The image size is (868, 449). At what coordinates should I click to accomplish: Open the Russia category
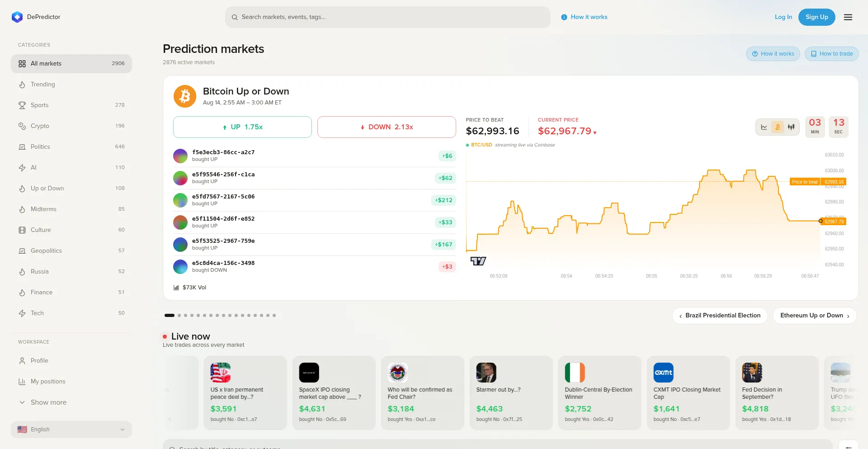coord(71,272)
